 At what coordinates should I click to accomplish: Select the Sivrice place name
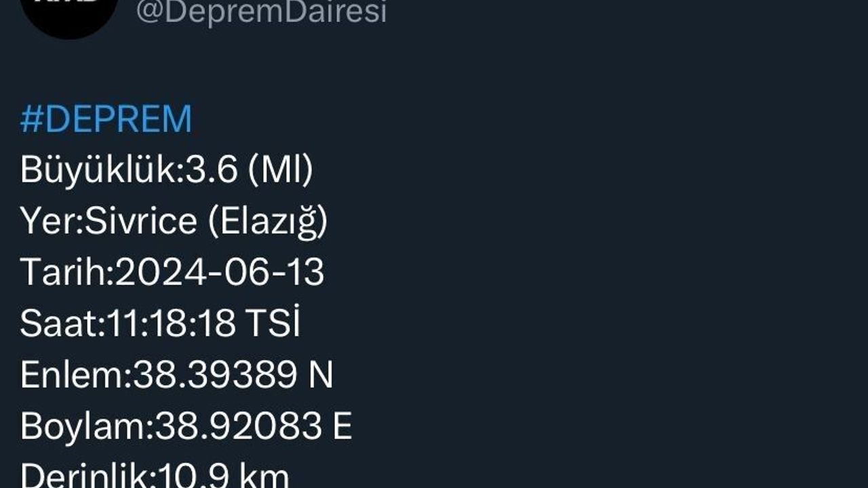point(141,221)
